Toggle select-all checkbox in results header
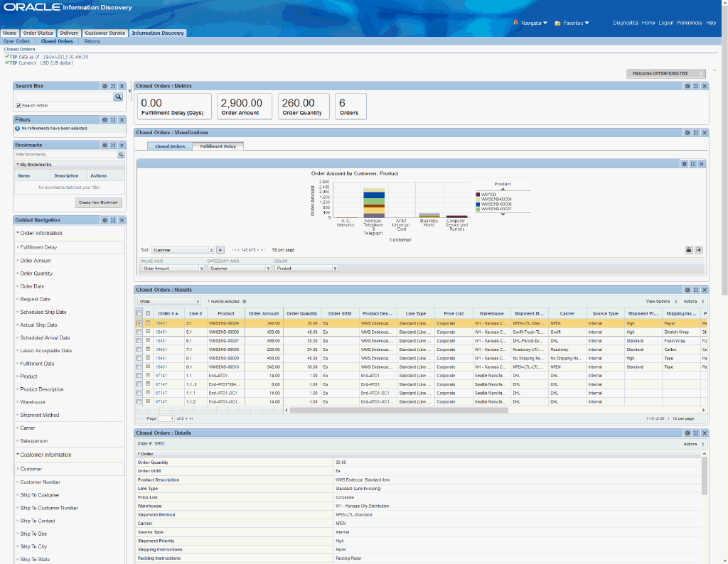 click(139, 313)
